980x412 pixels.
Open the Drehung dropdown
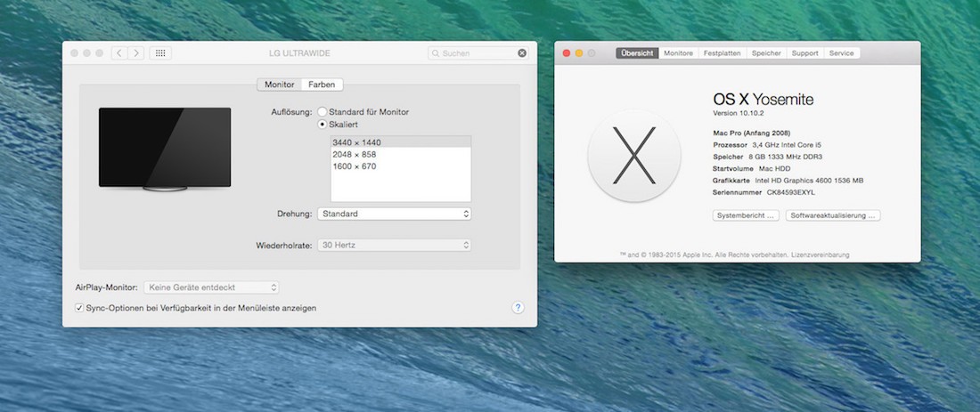pos(394,214)
